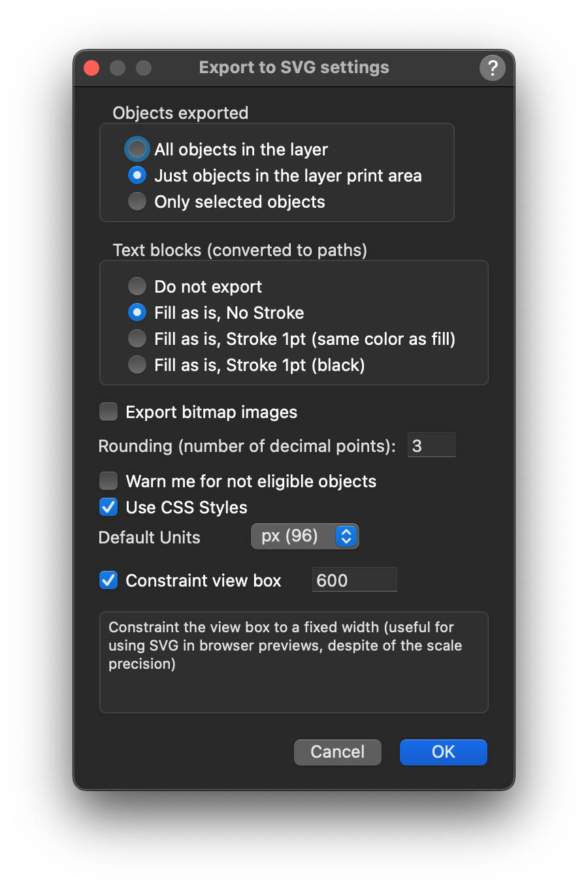
Task: Select 'Only selected objects' export option
Action: point(137,201)
